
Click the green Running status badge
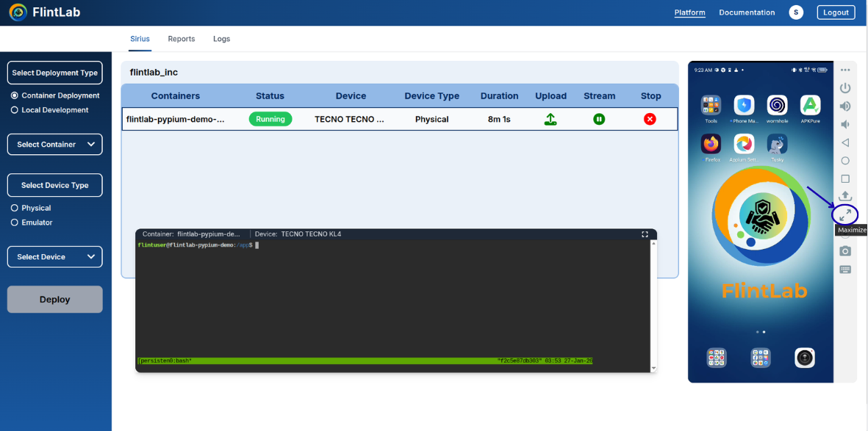[x=270, y=119]
